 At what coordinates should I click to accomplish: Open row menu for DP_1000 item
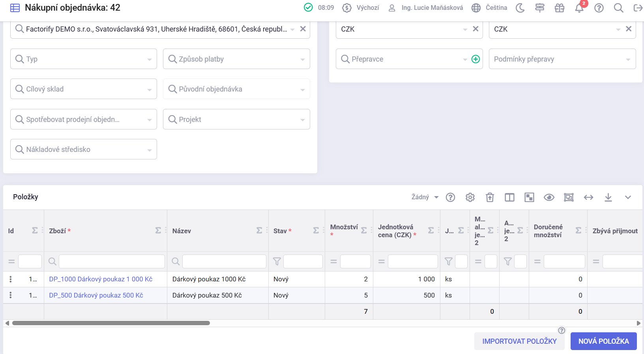pyautogui.click(x=11, y=279)
